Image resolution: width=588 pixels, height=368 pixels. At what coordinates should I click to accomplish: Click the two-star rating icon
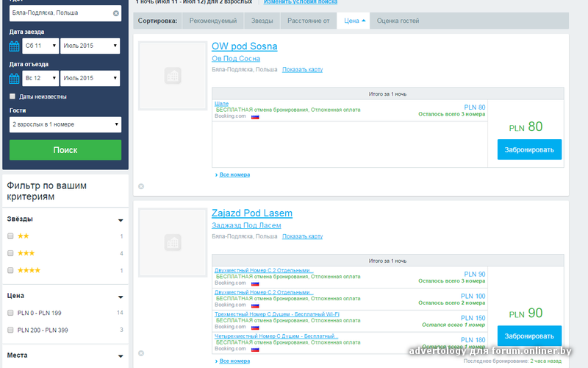[x=24, y=236]
